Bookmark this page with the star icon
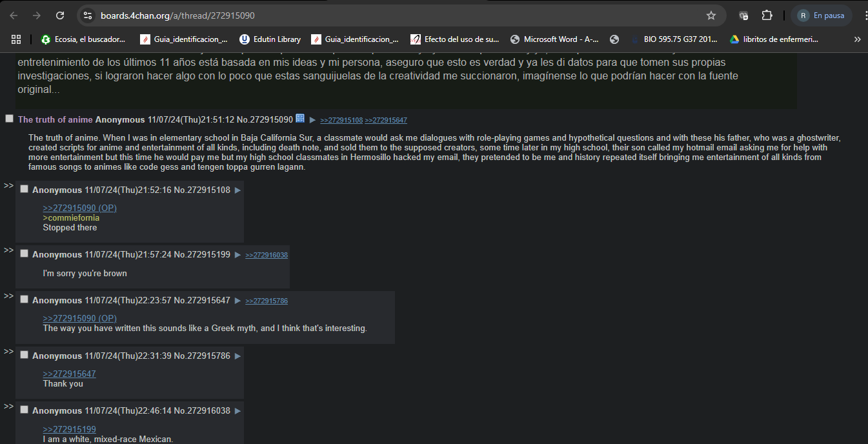 click(711, 15)
